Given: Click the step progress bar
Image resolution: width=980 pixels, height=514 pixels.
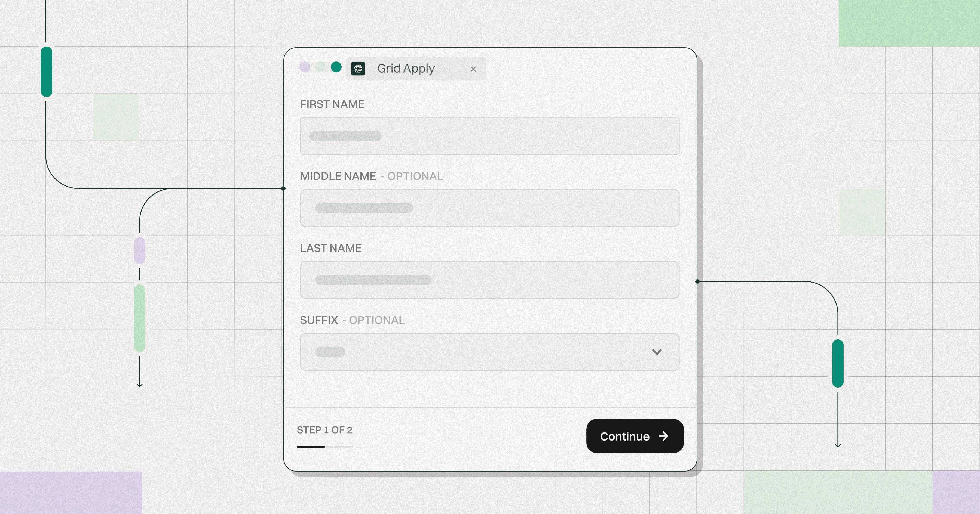Looking at the screenshot, I should (325, 447).
